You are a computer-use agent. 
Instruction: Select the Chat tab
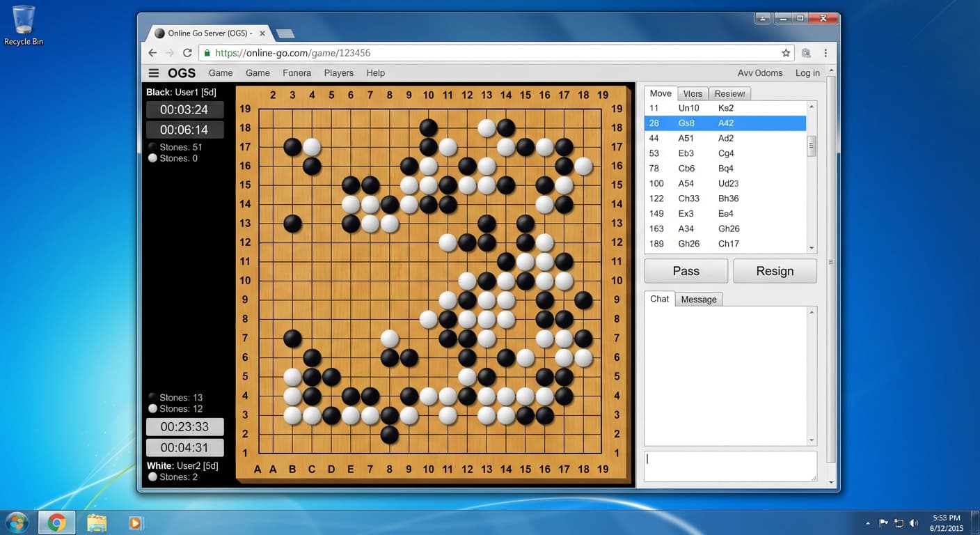659,299
